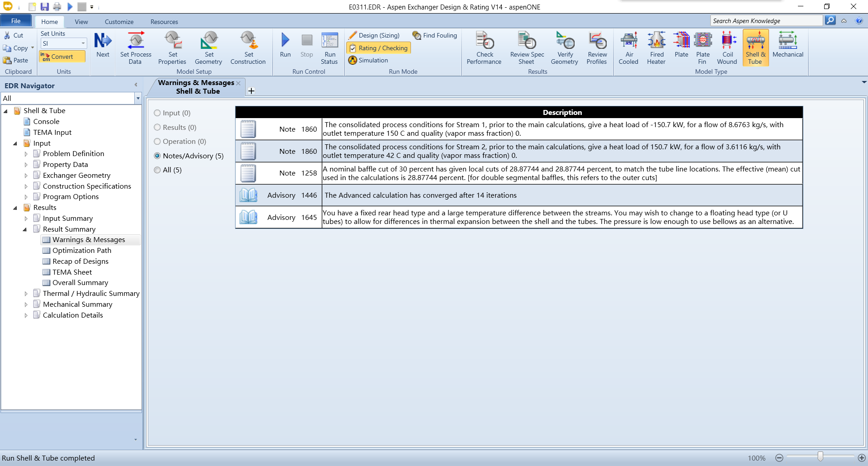Expand the Calculation Details node
This screenshot has height=466, width=868.
[26, 315]
